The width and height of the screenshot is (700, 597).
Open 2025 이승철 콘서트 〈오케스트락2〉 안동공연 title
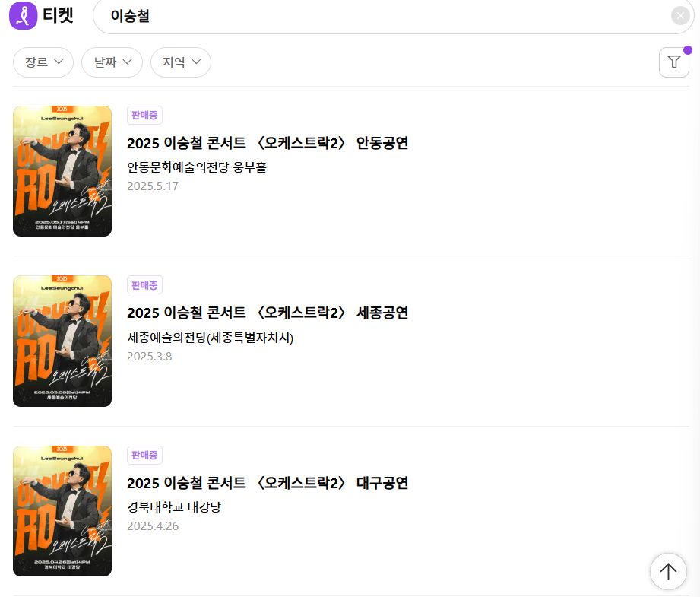268,143
